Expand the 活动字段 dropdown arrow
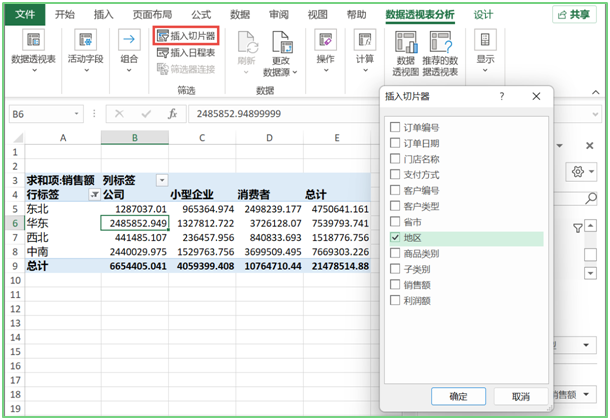Image resolution: width=610 pixels, height=420 pixels. 86,70
